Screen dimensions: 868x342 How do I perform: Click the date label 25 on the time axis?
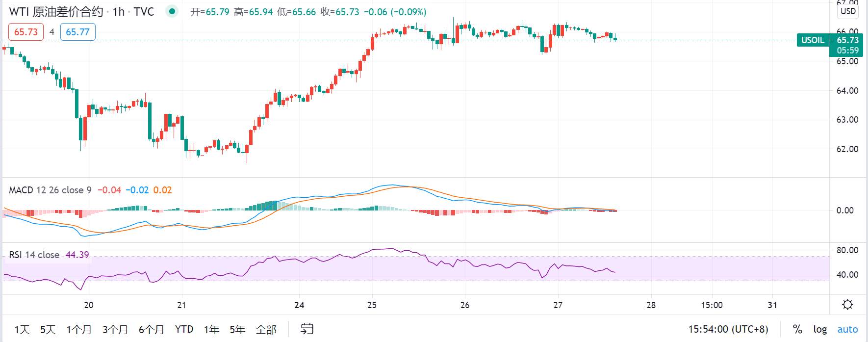pyautogui.click(x=372, y=305)
